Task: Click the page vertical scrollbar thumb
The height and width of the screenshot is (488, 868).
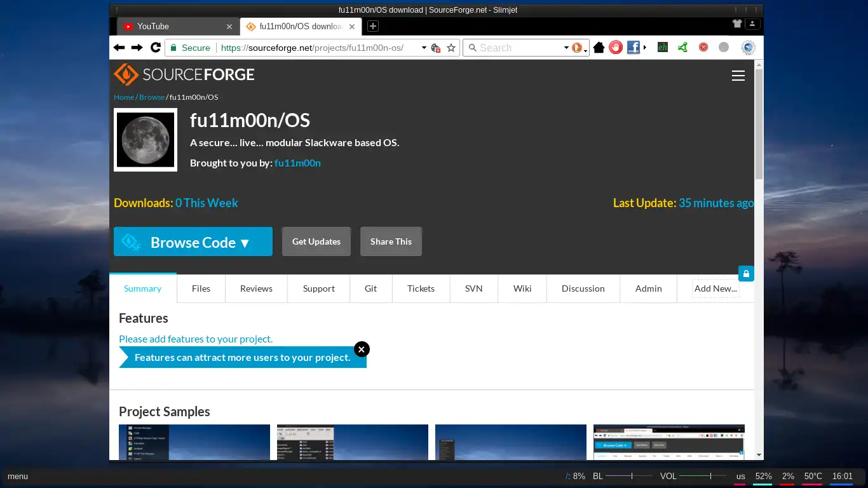Action: (x=759, y=124)
